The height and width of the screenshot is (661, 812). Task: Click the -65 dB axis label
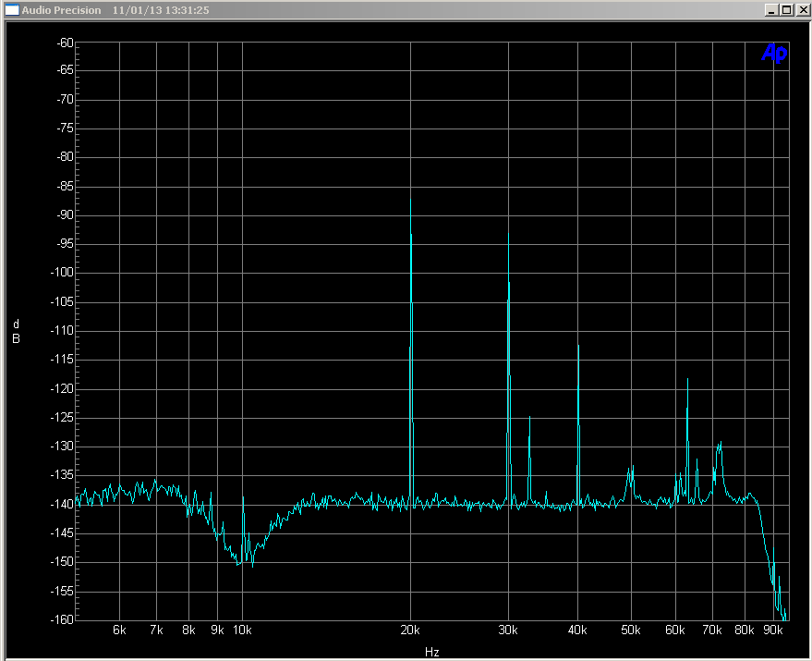(x=65, y=70)
